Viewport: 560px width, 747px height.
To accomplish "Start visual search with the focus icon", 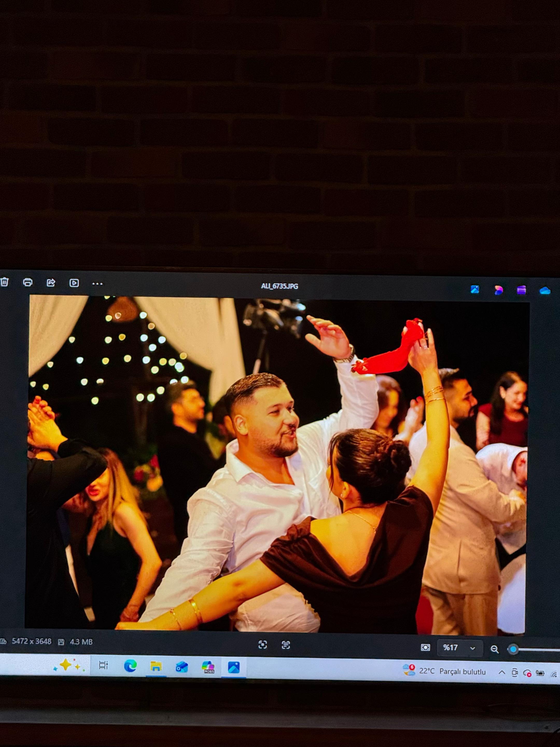I will (263, 645).
